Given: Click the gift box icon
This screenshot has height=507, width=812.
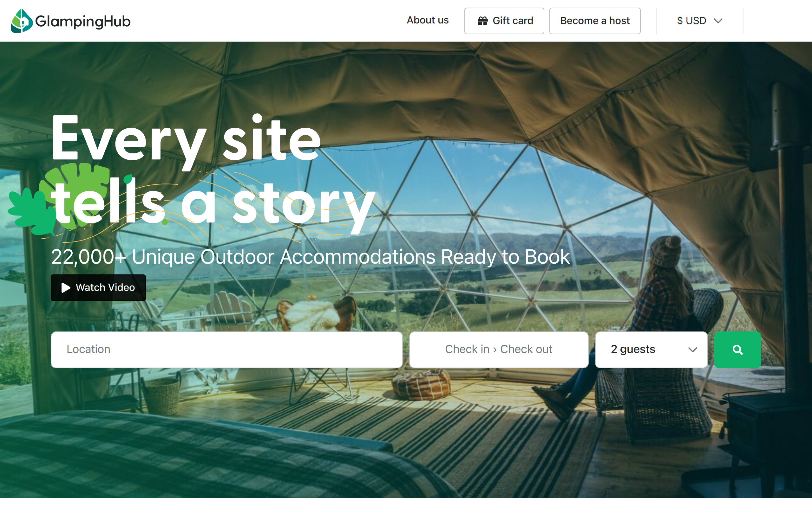Looking at the screenshot, I should 482,21.
